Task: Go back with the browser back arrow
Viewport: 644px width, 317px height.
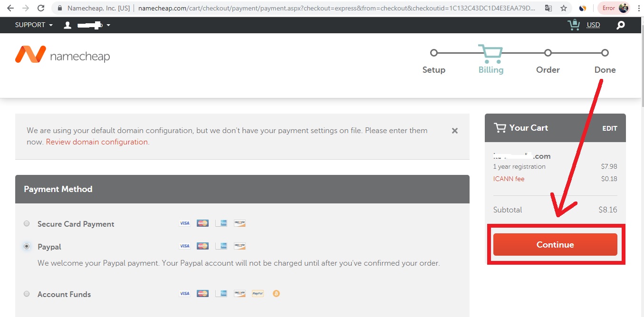Action: coord(10,8)
